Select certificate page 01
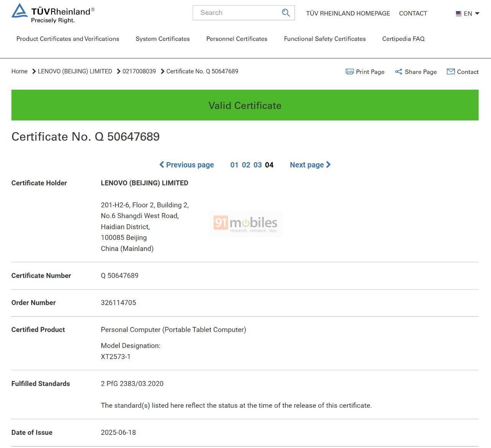The image size is (491, 448). [234, 165]
